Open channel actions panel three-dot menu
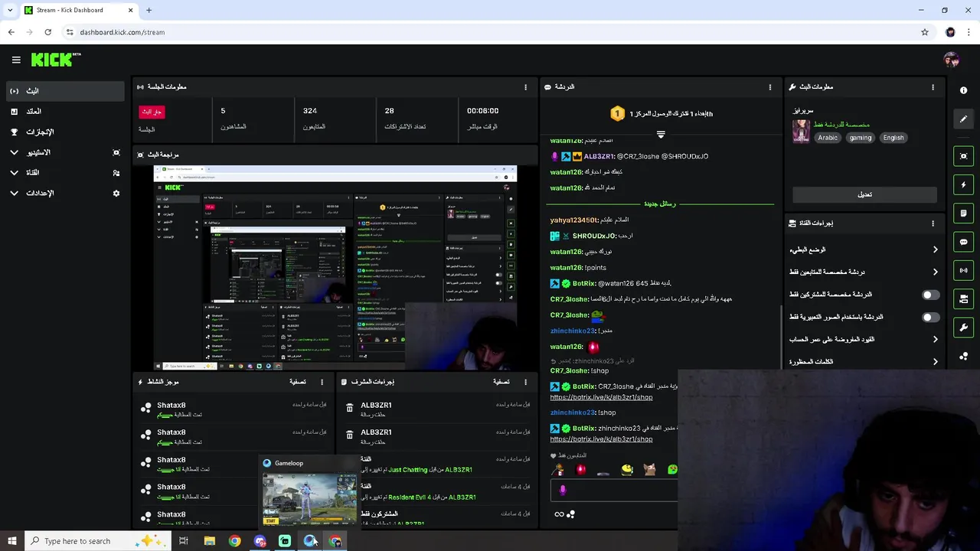 point(933,223)
